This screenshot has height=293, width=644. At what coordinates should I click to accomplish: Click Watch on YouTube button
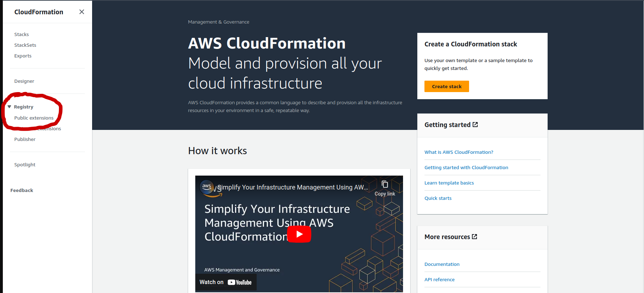(226, 282)
